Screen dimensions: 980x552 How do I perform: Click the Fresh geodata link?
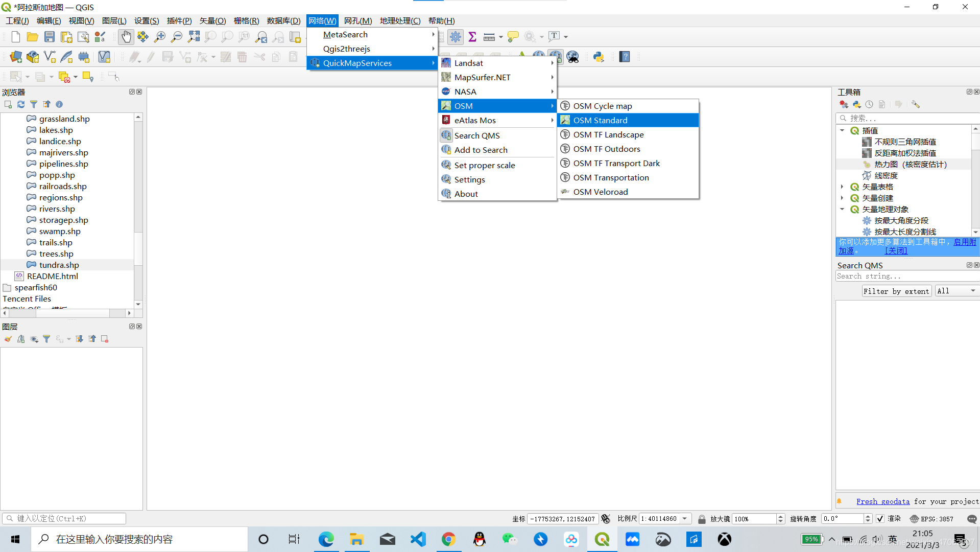pyautogui.click(x=883, y=501)
